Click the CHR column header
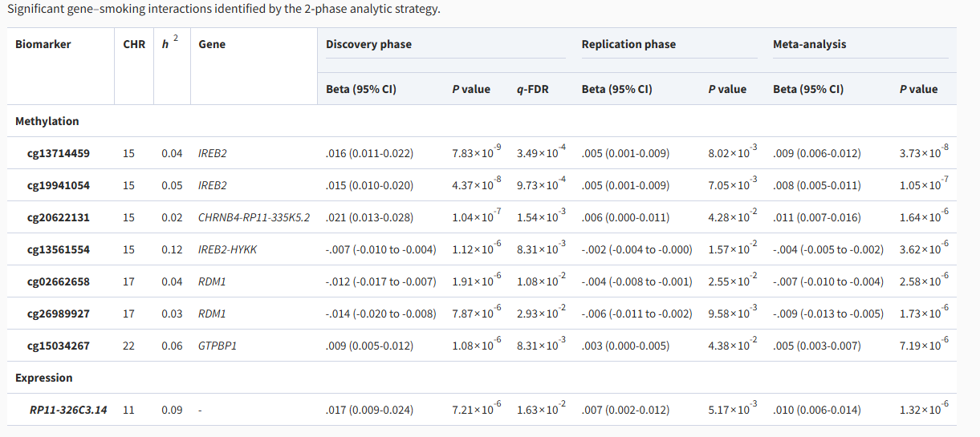The image size is (980, 437). (x=134, y=44)
